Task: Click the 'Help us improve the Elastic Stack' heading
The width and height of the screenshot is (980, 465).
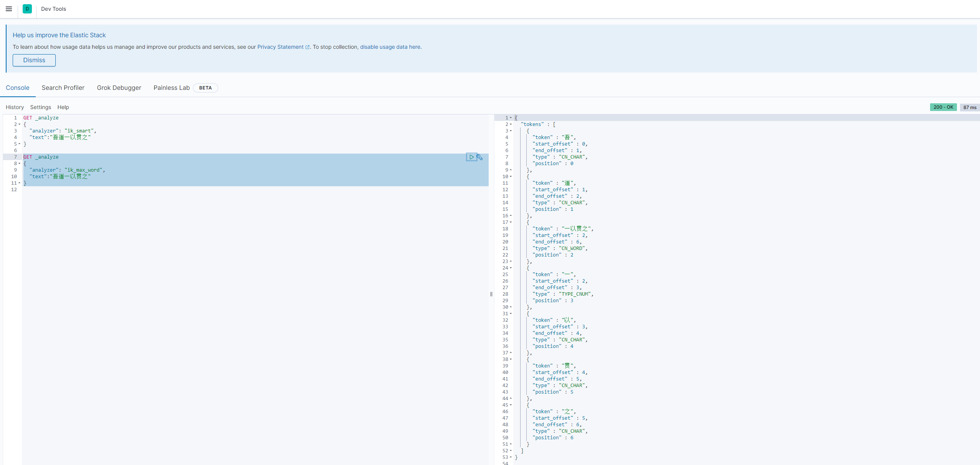Action: (x=59, y=35)
